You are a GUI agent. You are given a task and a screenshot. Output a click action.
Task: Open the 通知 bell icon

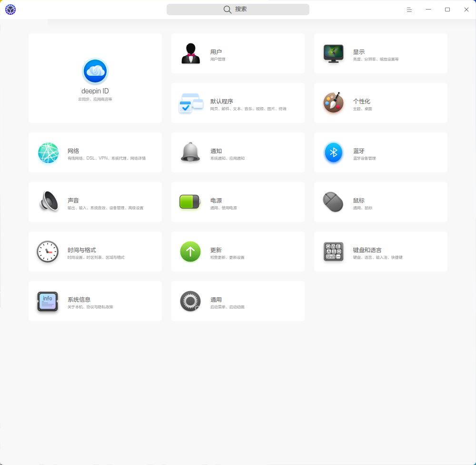coord(190,152)
